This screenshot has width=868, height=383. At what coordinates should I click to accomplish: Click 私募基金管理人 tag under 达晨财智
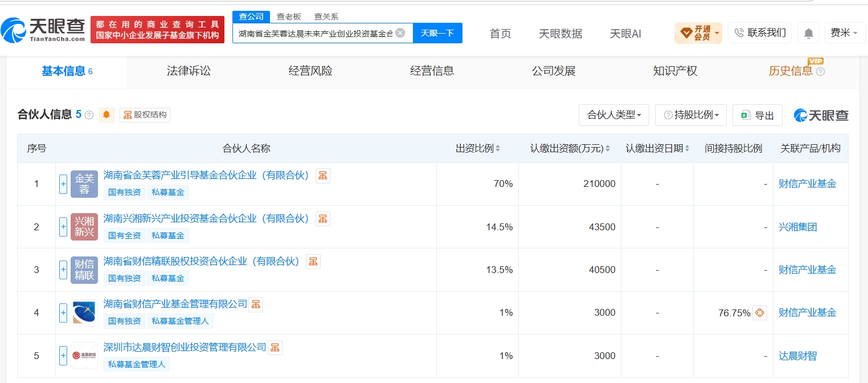(137, 364)
